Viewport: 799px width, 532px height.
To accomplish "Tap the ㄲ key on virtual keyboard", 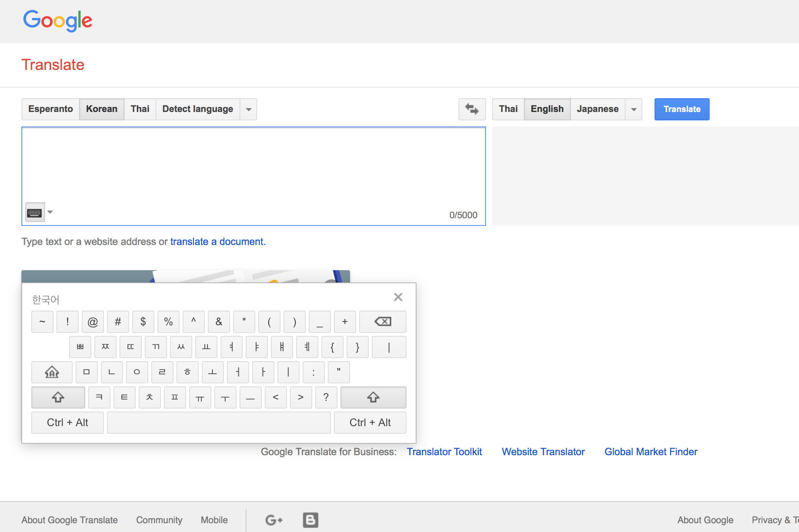I will 156,347.
